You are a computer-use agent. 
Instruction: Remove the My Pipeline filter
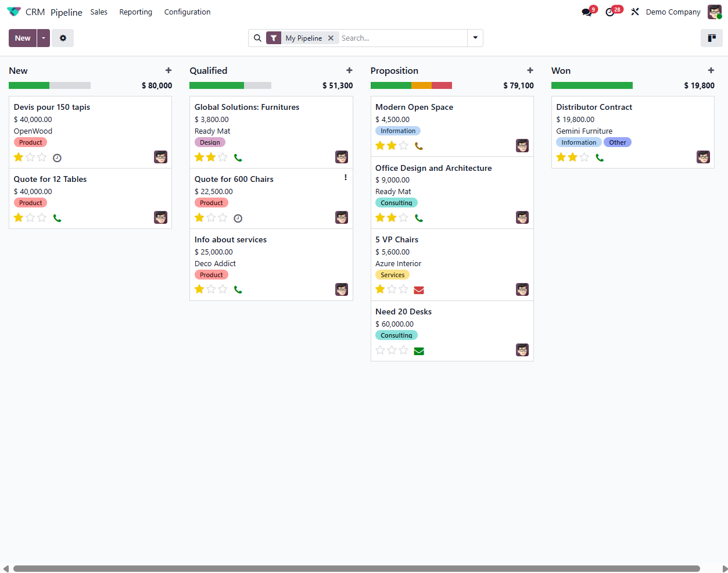[x=331, y=38]
